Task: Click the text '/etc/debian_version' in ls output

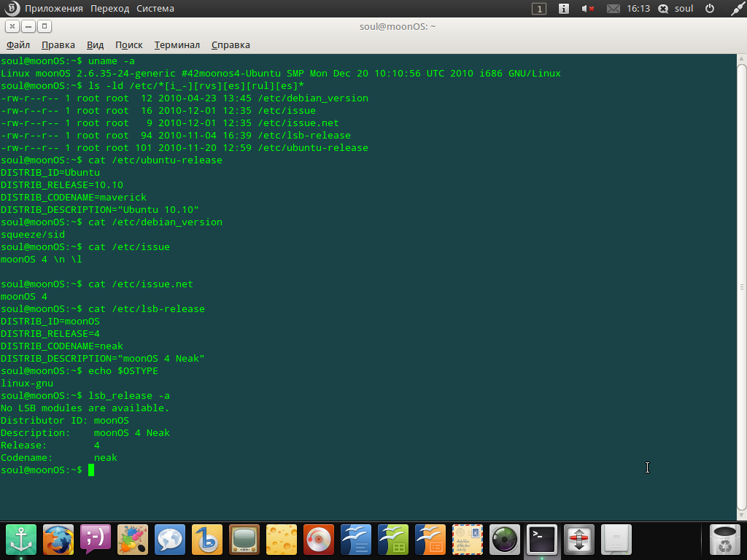Action: click(x=313, y=98)
